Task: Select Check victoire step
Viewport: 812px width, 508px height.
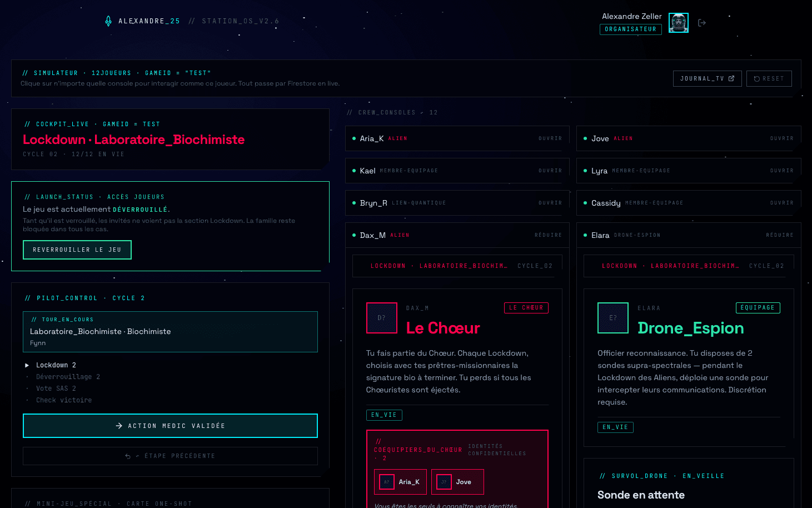Action: [x=64, y=400]
